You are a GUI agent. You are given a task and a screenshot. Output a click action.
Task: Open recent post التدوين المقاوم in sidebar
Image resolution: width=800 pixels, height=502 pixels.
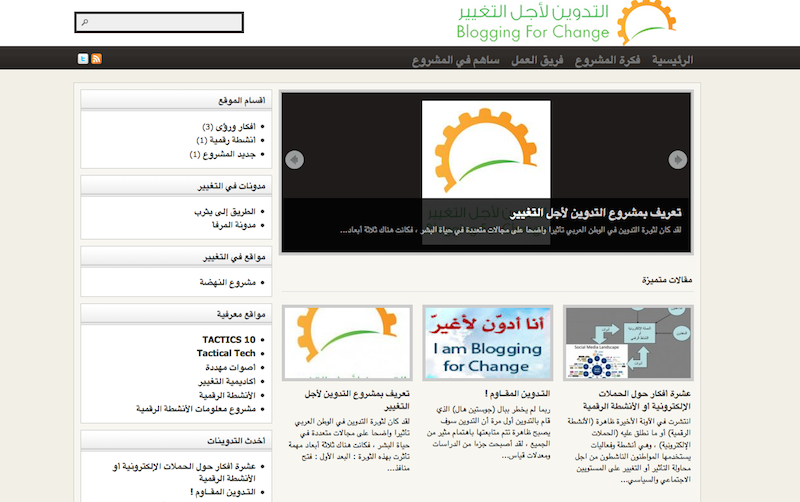(x=222, y=492)
